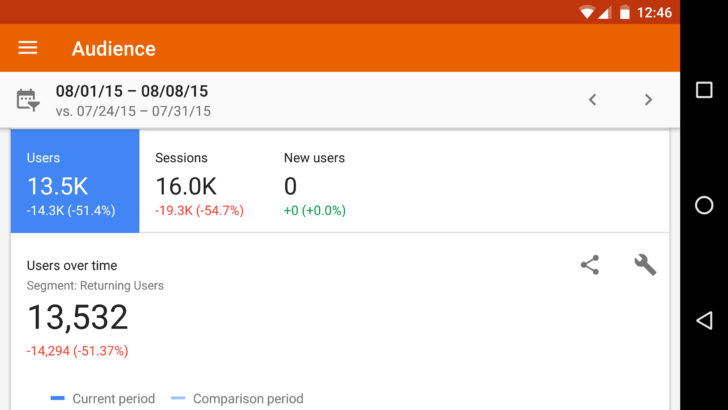Tap the comparison range 07/24/15 – 07/31/15
The width and height of the screenshot is (728, 410).
point(133,111)
